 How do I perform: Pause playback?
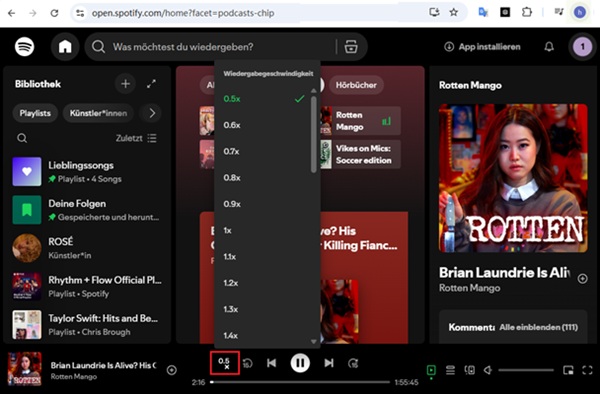click(300, 363)
